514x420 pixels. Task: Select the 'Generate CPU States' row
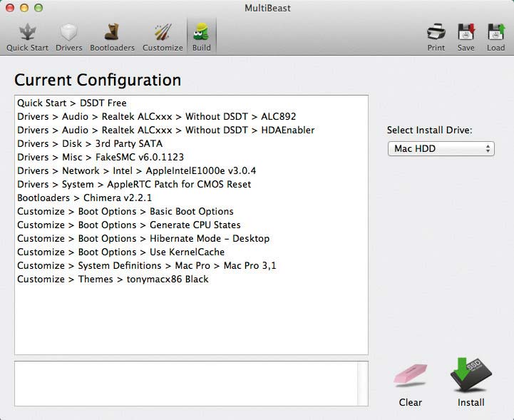point(191,225)
